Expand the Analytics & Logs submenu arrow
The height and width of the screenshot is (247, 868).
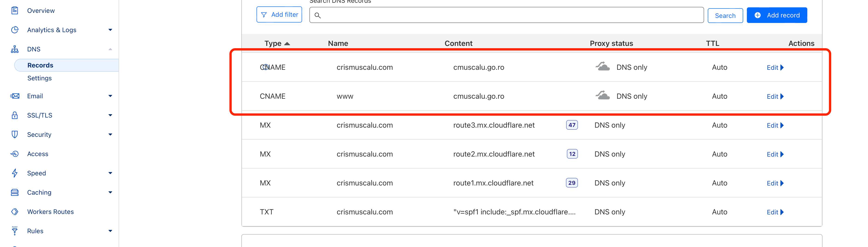point(110,30)
